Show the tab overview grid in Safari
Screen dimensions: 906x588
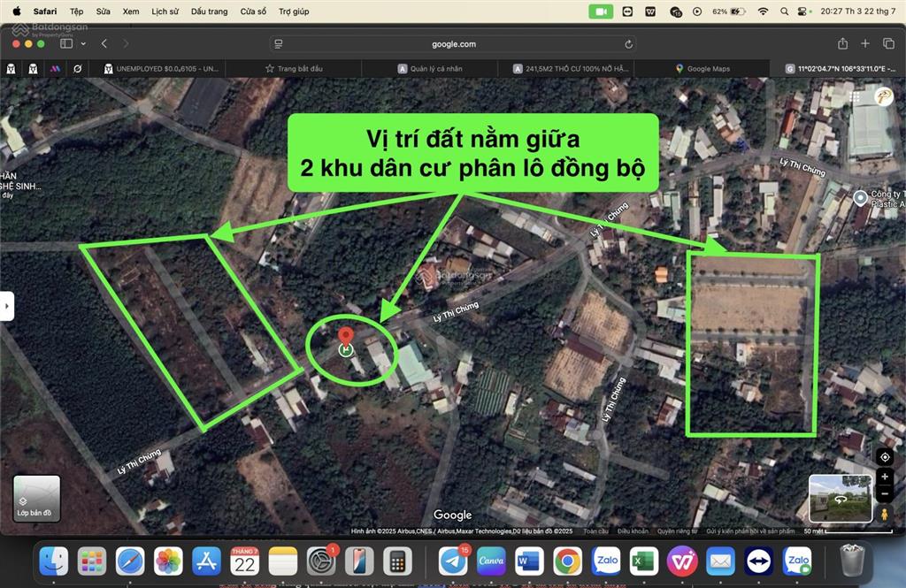[888, 42]
